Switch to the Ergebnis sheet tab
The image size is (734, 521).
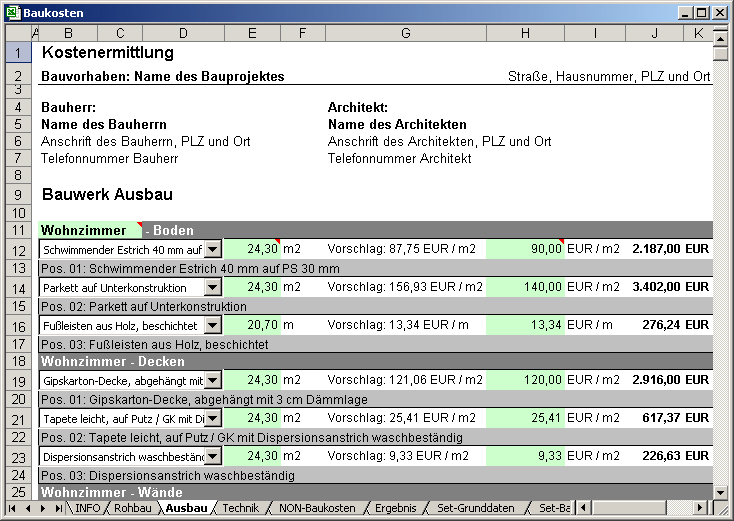[x=396, y=508]
